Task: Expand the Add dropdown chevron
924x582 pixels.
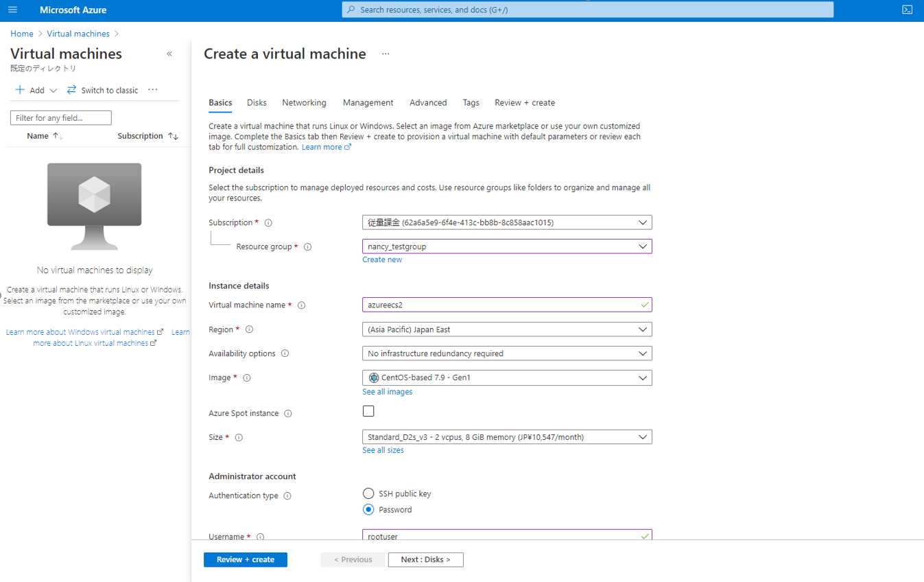Action: coord(53,91)
